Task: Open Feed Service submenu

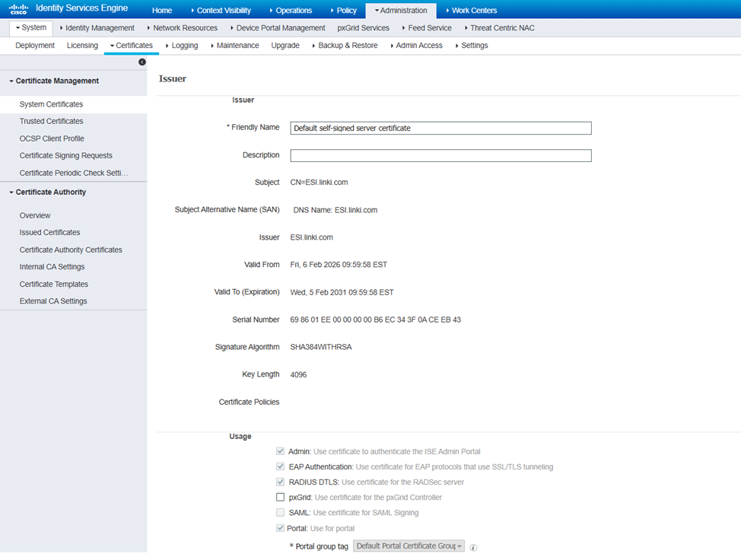Action: click(428, 28)
